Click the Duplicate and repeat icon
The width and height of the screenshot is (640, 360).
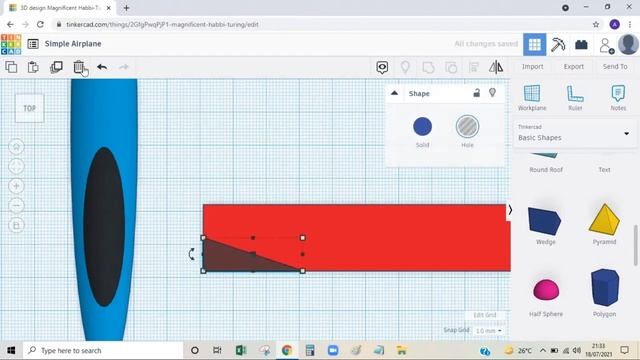click(x=56, y=67)
